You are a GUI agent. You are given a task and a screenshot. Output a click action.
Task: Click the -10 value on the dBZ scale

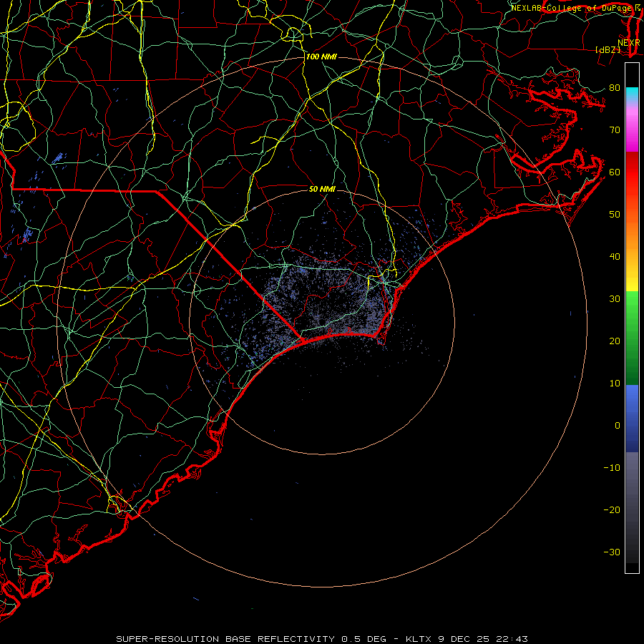[612, 468]
